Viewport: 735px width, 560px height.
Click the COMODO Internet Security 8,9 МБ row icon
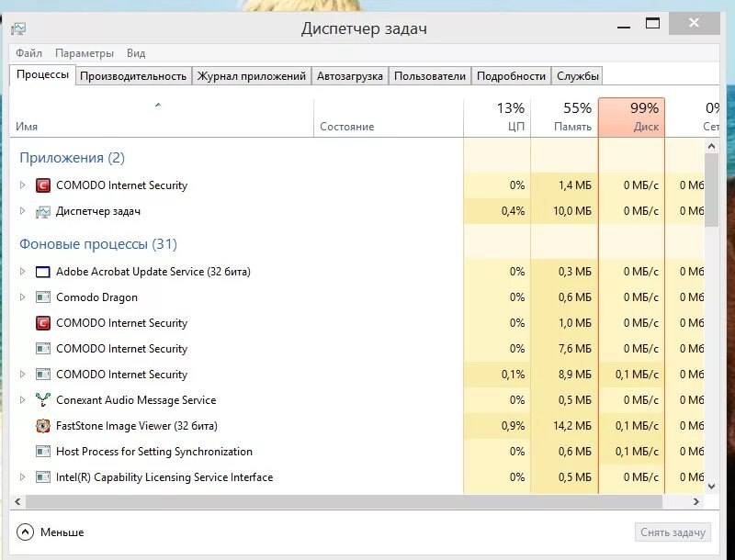click(x=43, y=375)
